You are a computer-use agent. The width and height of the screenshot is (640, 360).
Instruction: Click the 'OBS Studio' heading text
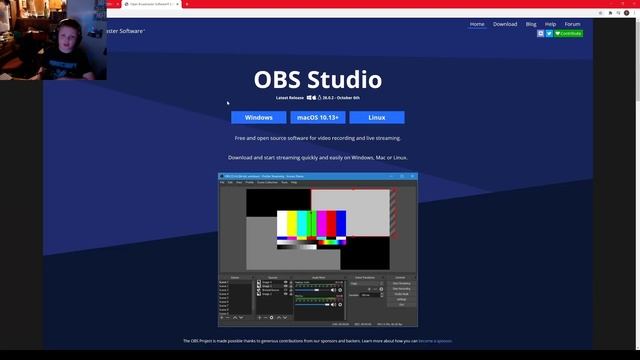click(x=318, y=79)
